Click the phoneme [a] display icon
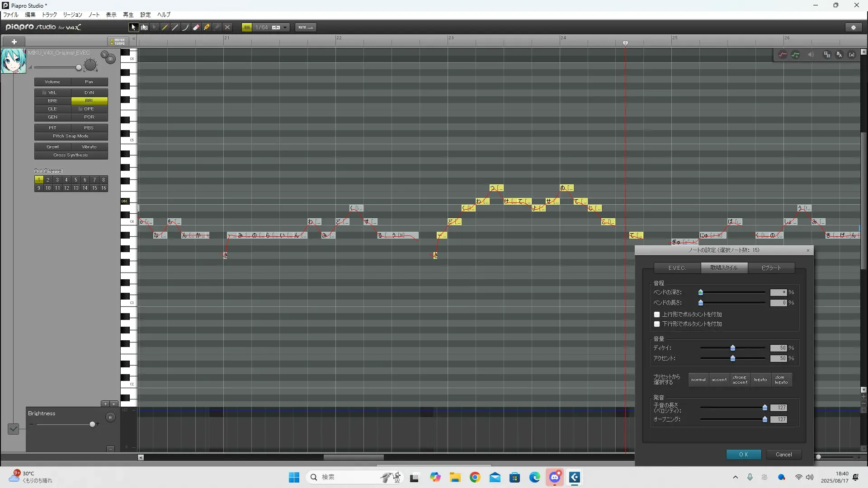Screen dimensions: 868x488 click(x=852, y=55)
